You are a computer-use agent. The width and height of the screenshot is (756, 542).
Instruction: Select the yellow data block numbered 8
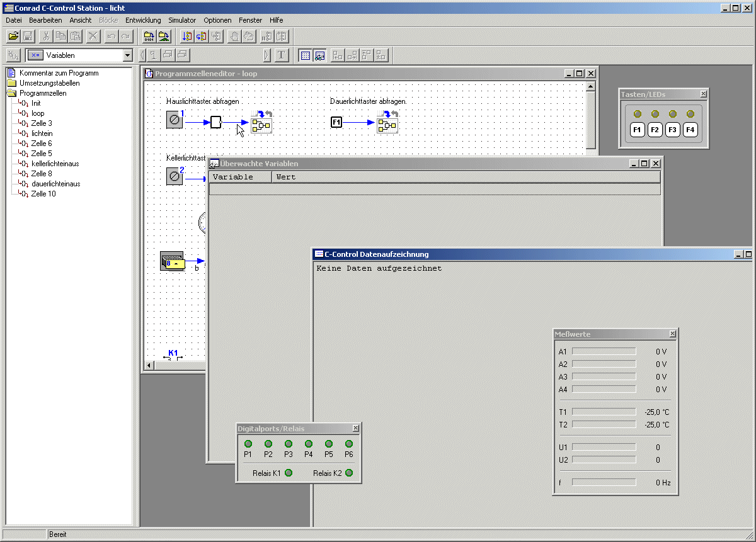point(173,261)
